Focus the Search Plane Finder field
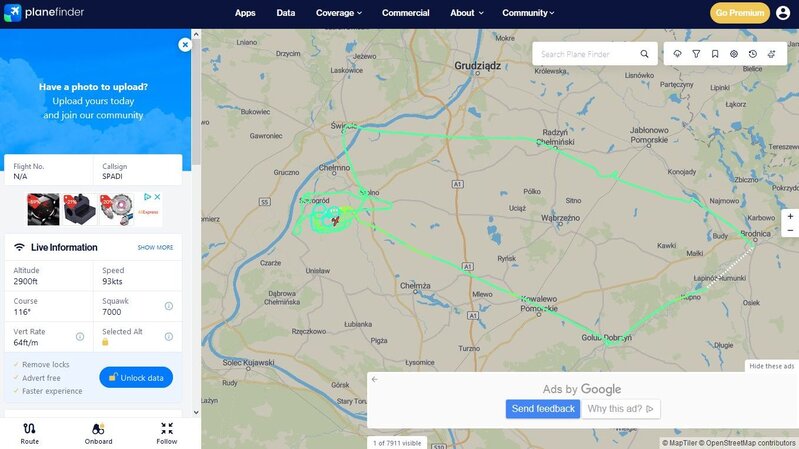Screen dimensions: 799x449 click(586, 54)
